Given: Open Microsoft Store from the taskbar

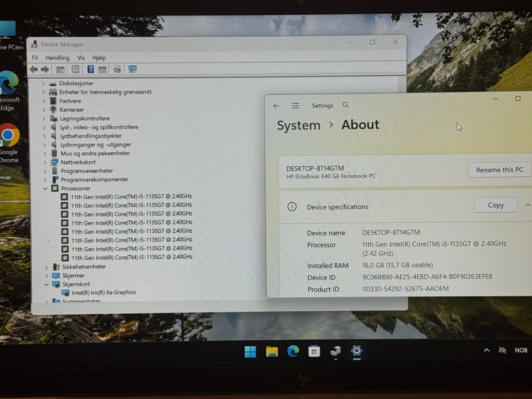Looking at the screenshot, I should [x=314, y=351].
